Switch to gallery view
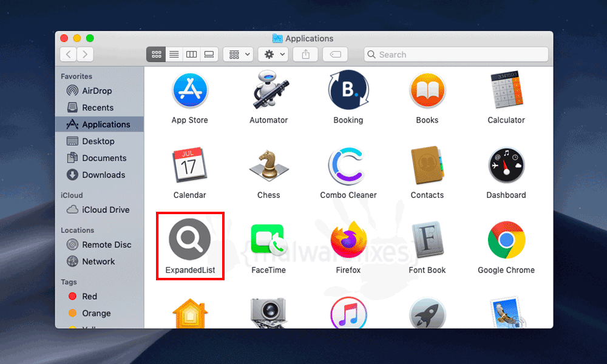 209,55
